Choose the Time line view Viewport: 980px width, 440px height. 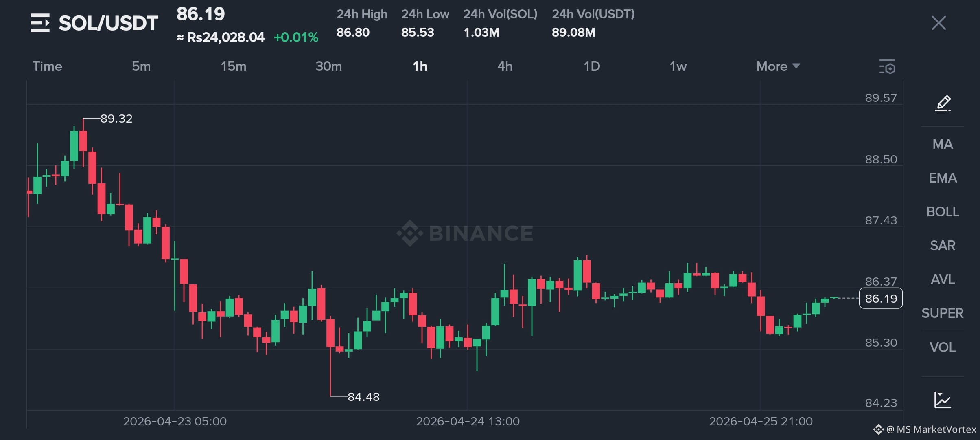[x=47, y=66]
